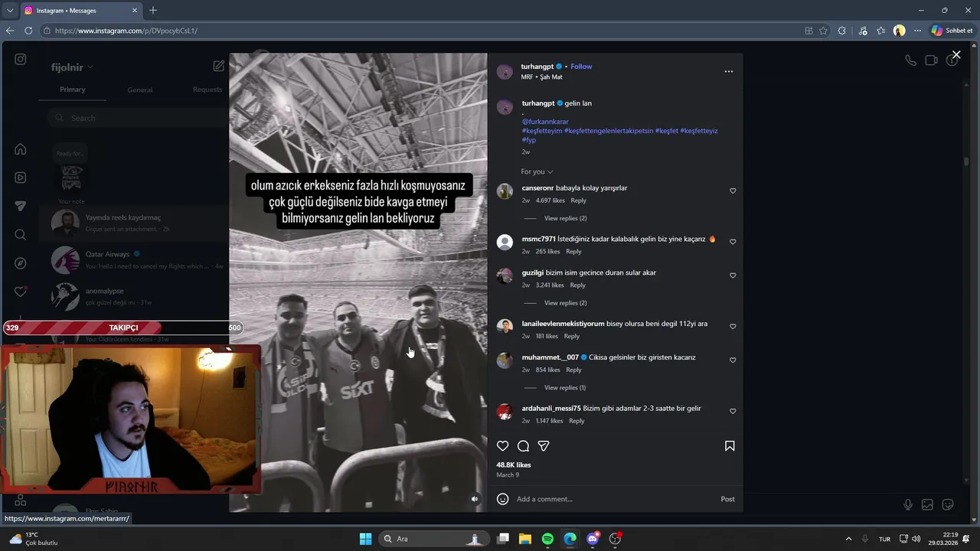Image resolution: width=980 pixels, height=551 pixels.
Task: Compose new message pencil icon
Action: click(219, 67)
